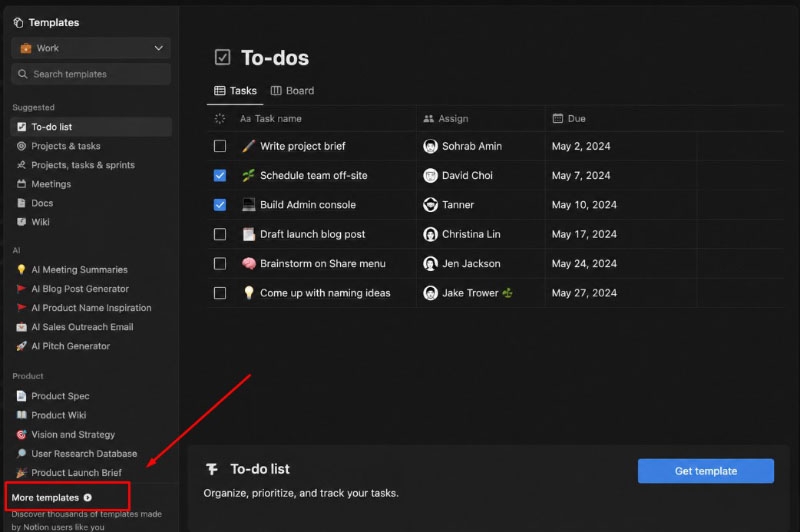Click the brain icon of Brainstorm on Share menu
This screenshot has height=532, width=800.
248,263
